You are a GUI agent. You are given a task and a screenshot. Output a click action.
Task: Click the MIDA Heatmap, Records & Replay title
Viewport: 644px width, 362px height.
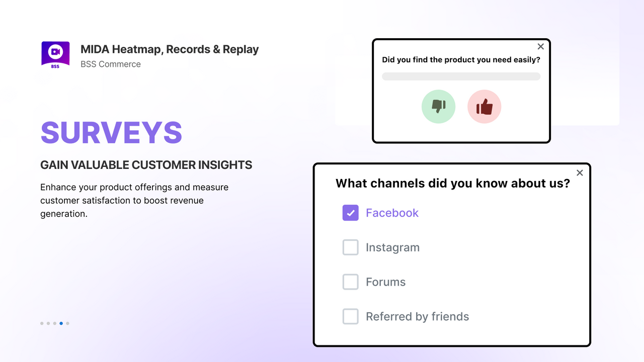tap(170, 49)
